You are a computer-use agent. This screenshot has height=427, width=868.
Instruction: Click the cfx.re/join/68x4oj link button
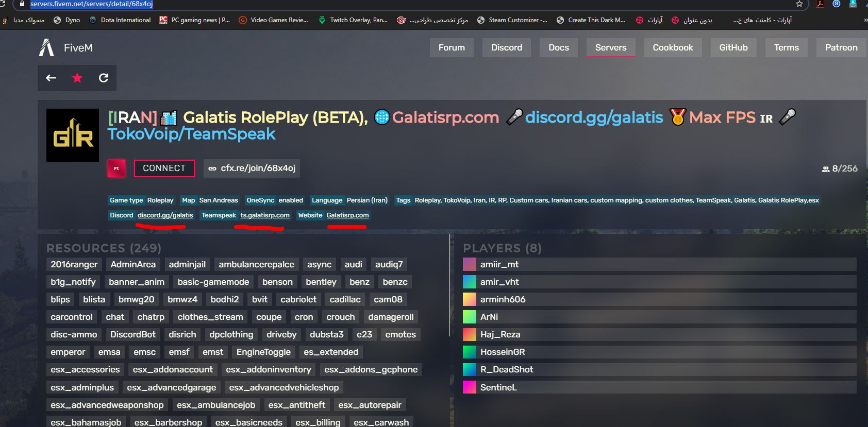tap(252, 168)
